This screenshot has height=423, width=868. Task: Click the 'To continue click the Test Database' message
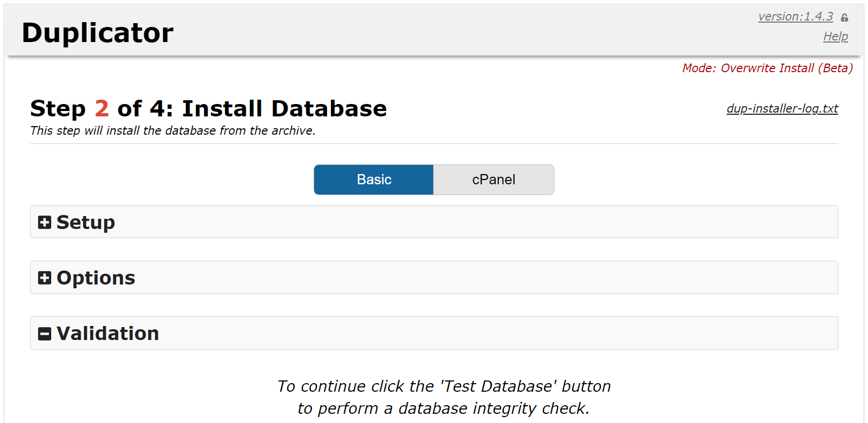[444, 386]
